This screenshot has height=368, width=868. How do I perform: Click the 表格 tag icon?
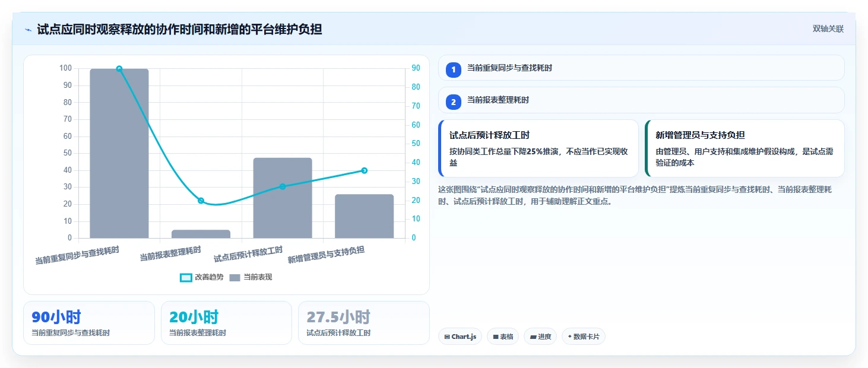(x=496, y=337)
